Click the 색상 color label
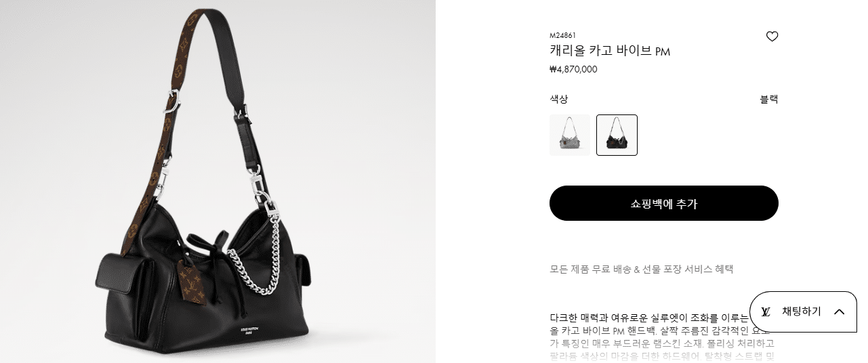Viewport: 868px width, 363px height. (558, 99)
